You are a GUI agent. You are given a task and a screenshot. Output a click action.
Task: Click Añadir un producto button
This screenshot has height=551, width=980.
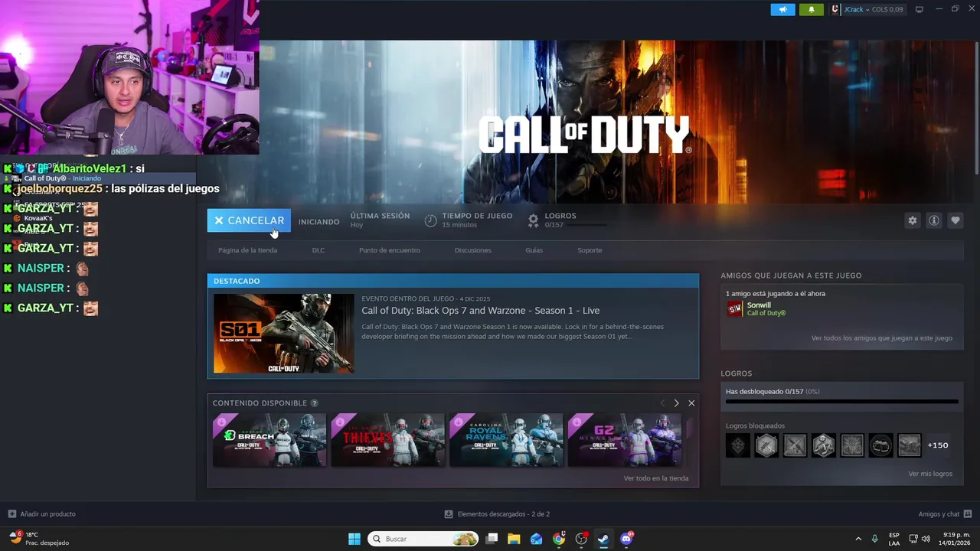(x=42, y=514)
